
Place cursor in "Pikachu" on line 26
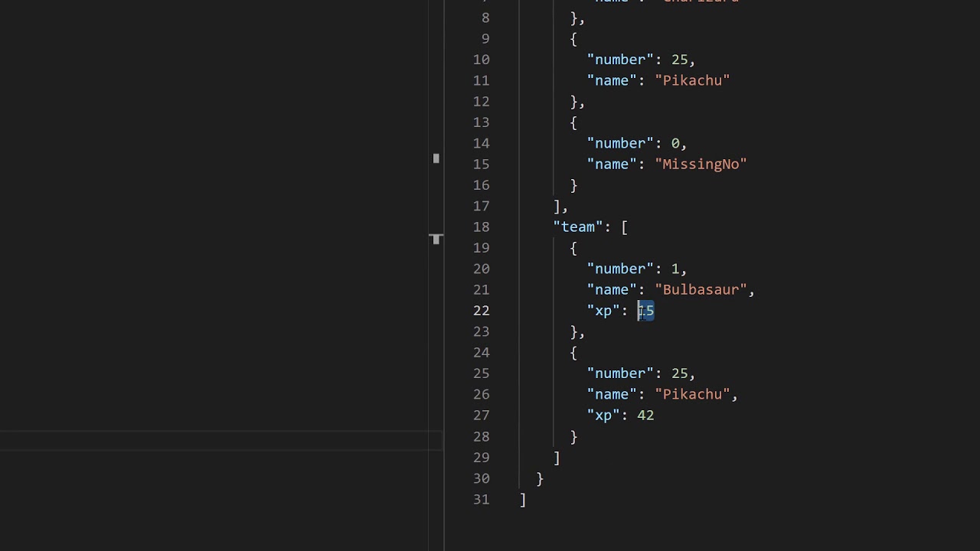coord(692,394)
